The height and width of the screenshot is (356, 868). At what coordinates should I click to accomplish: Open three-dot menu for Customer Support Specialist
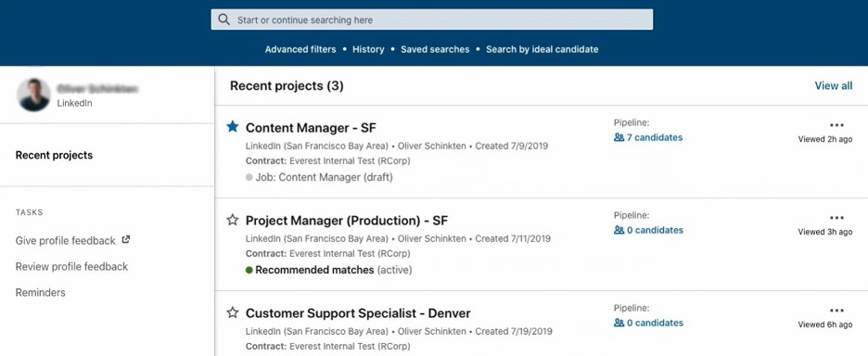click(837, 311)
